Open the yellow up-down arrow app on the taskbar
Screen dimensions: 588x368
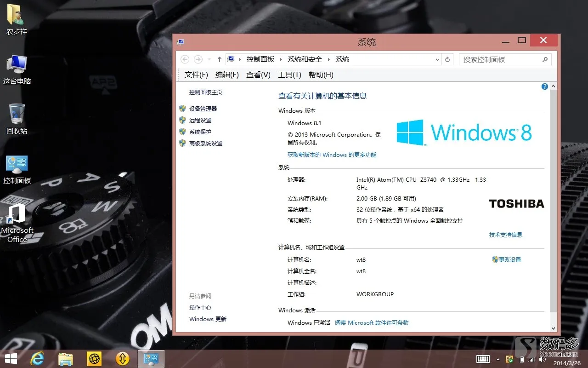[123, 358]
